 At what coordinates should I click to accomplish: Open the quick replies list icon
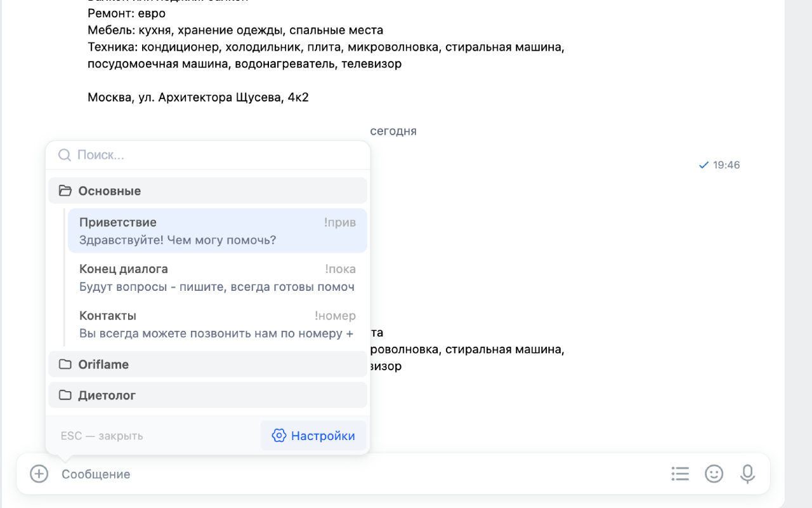click(x=680, y=474)
